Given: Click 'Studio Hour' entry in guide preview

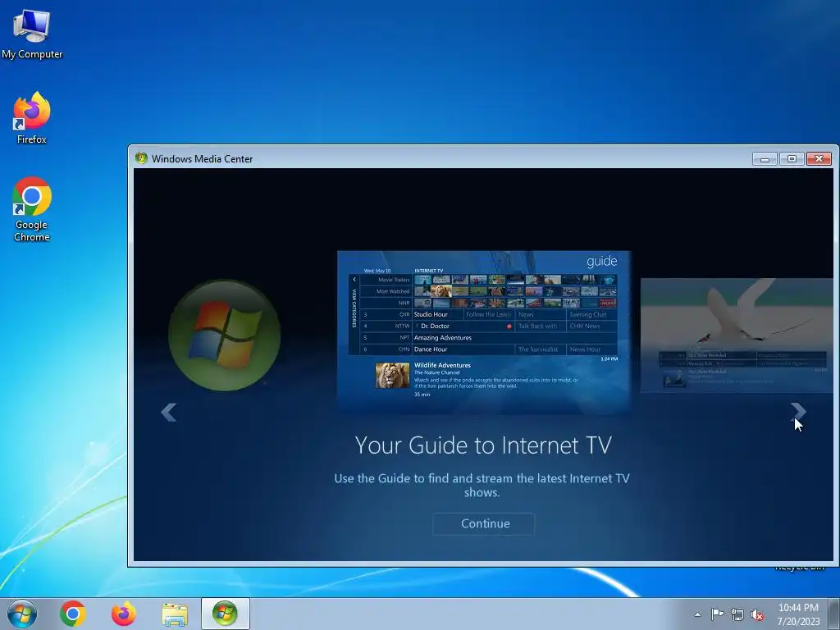Looking at the screenshot, I should click(x=431, y=314).
